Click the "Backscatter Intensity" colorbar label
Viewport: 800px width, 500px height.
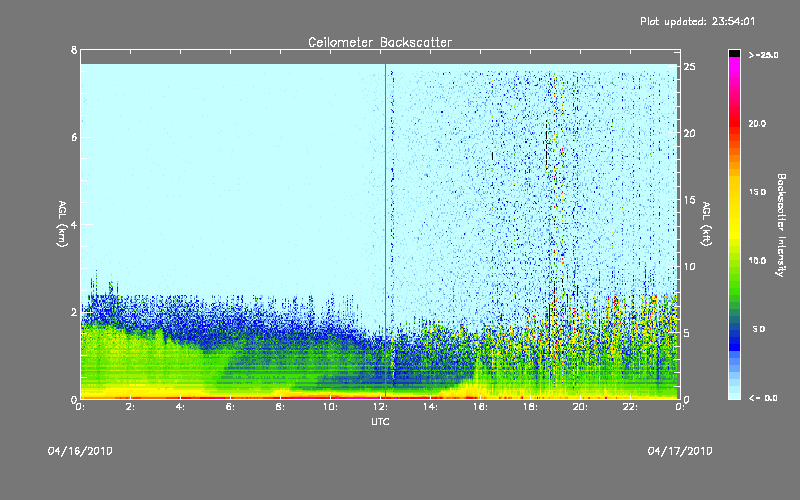[x=781, y=225]
